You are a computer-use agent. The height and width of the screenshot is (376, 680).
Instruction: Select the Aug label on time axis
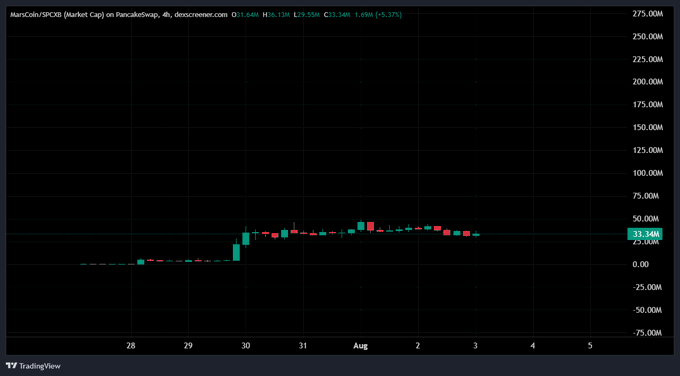tap(360, 346)
